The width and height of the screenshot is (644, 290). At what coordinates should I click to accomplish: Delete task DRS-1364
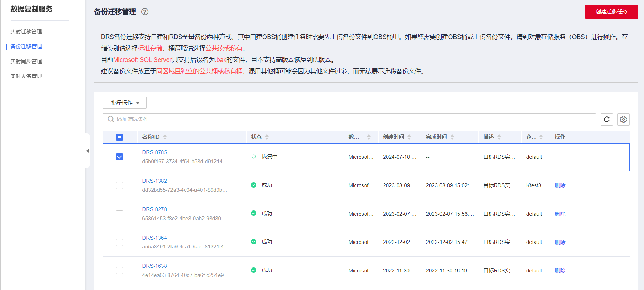(x=560, y=242)
